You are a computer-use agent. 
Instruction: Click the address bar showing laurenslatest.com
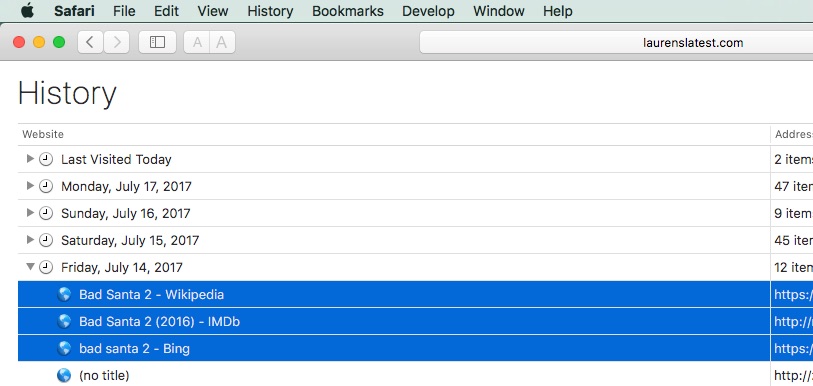point(616,43)
